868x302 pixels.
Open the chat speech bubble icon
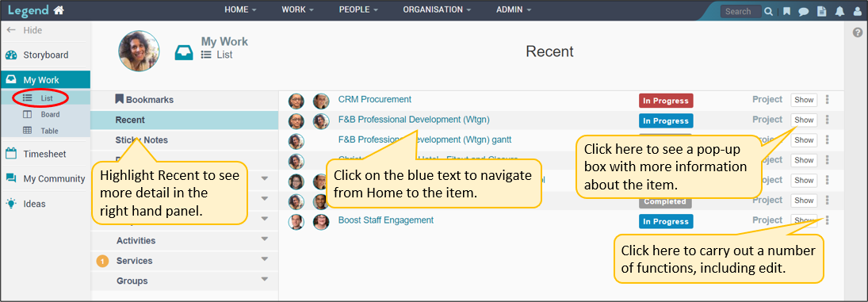coord(804,11)
